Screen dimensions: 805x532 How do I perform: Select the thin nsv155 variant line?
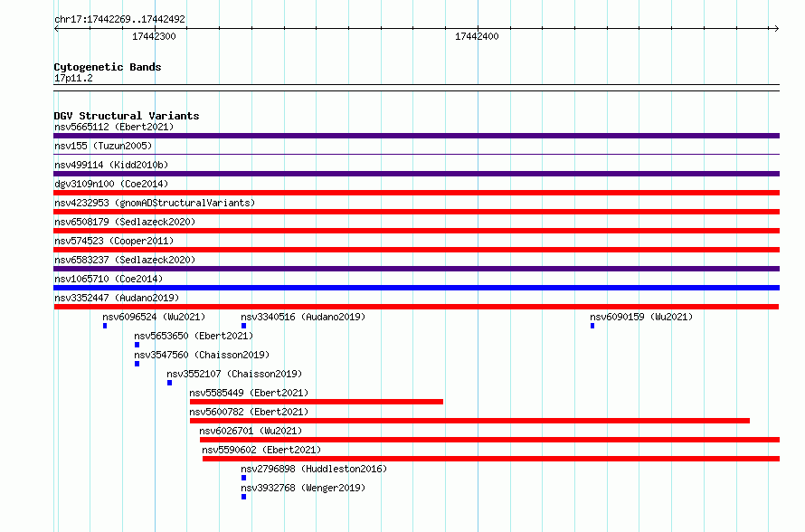click(416, 154)
